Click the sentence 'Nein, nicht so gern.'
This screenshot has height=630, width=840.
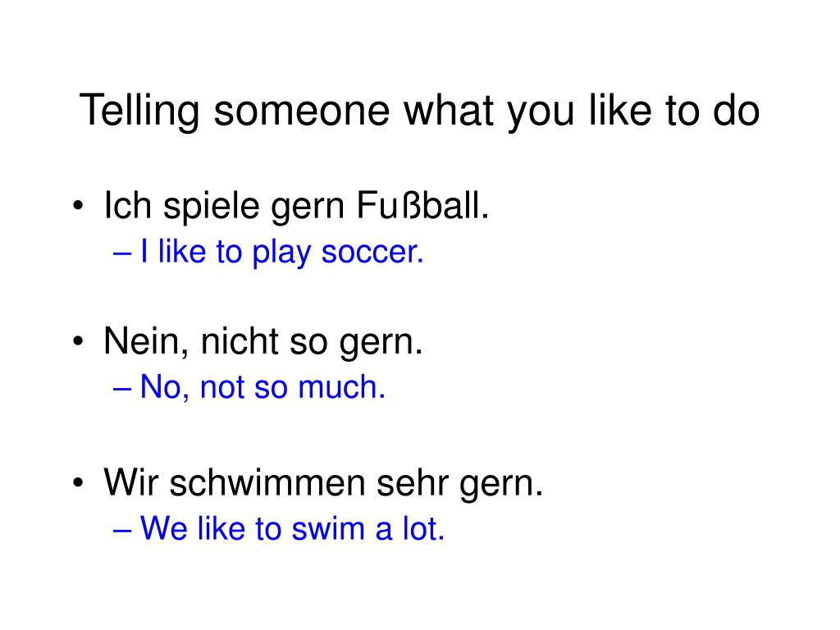[263, 341]
